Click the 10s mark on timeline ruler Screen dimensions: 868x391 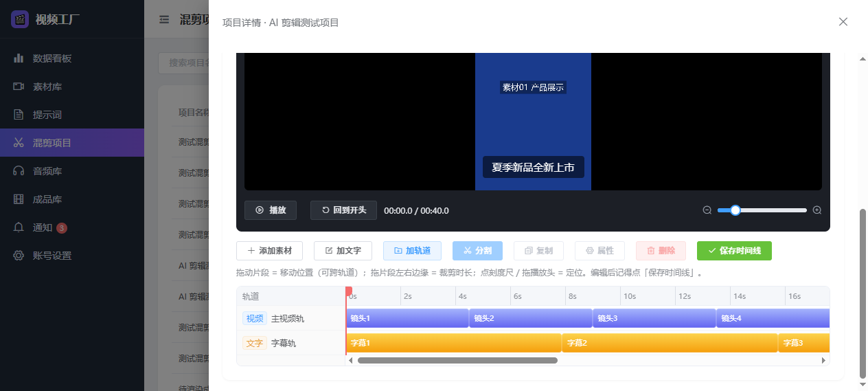tap(629, 296)
